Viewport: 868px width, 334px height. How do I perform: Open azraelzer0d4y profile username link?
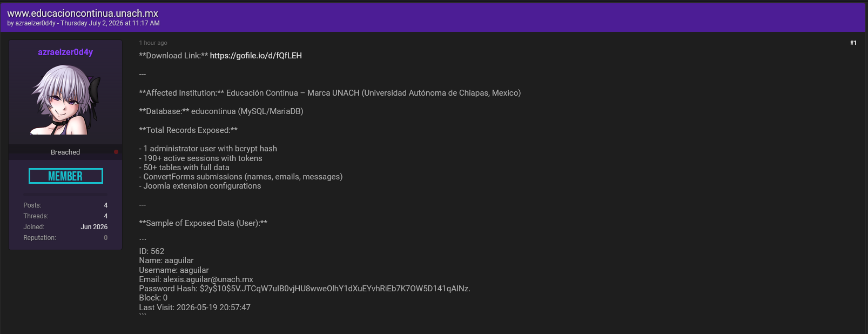coord(65,52)
